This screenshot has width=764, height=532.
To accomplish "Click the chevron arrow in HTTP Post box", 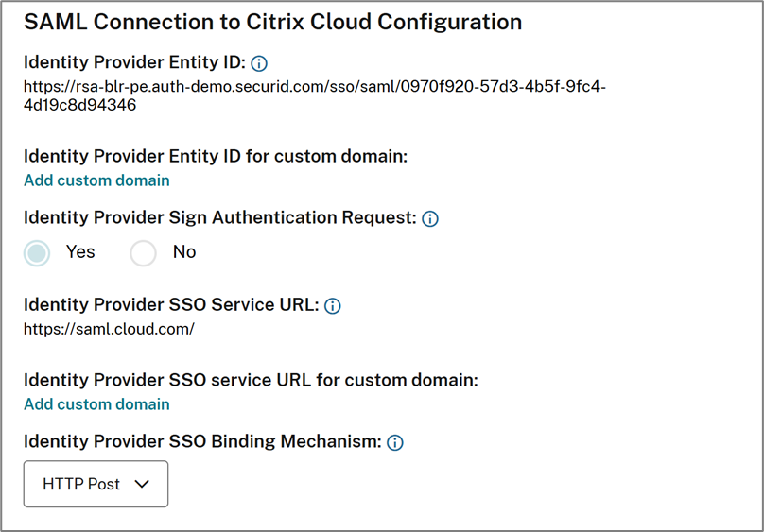I will [142, 484].
